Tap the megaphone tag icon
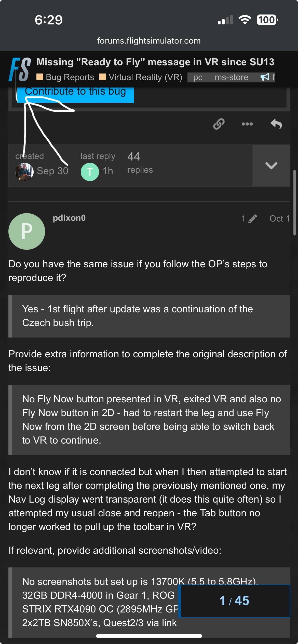Image resolution: width=298 pixels, height=644 pixels. (x=265, y=77)
